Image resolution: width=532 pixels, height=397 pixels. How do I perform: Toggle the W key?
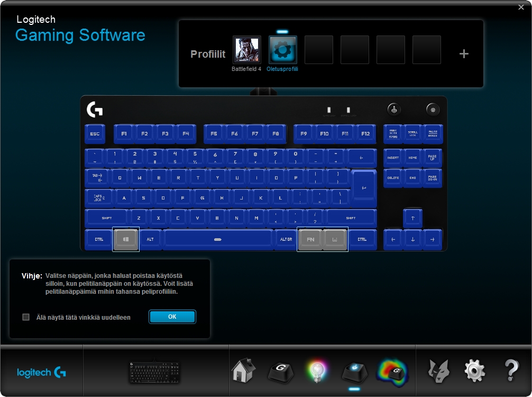(140, 178)
